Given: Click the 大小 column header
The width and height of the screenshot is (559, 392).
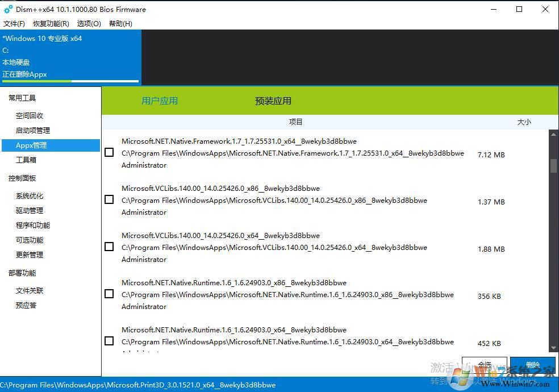Looking at the screenshot, I should pos(524,122).
